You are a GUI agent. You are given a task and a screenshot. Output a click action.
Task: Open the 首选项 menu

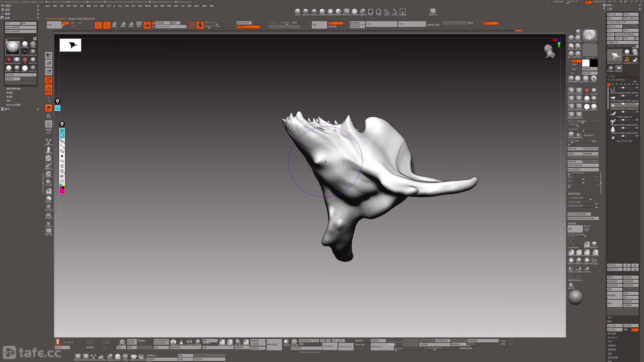pyautogui.click(x=148, y=6)
